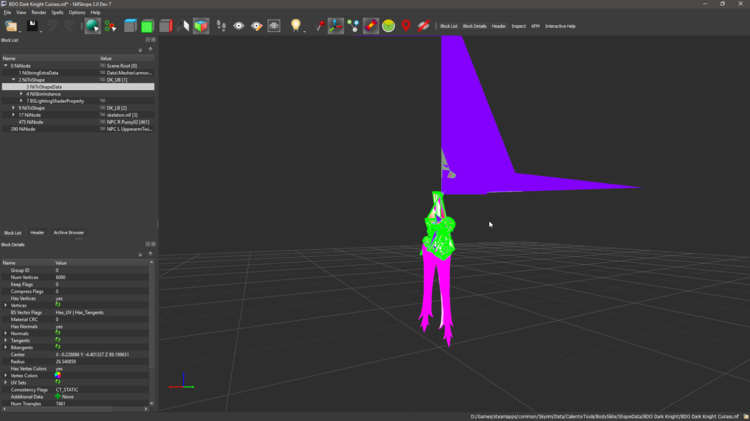The width and height of the screenshot is (750, 421).
Task: Click the Block Details horizontal scrollbar
Action: [x=75, y=409]
